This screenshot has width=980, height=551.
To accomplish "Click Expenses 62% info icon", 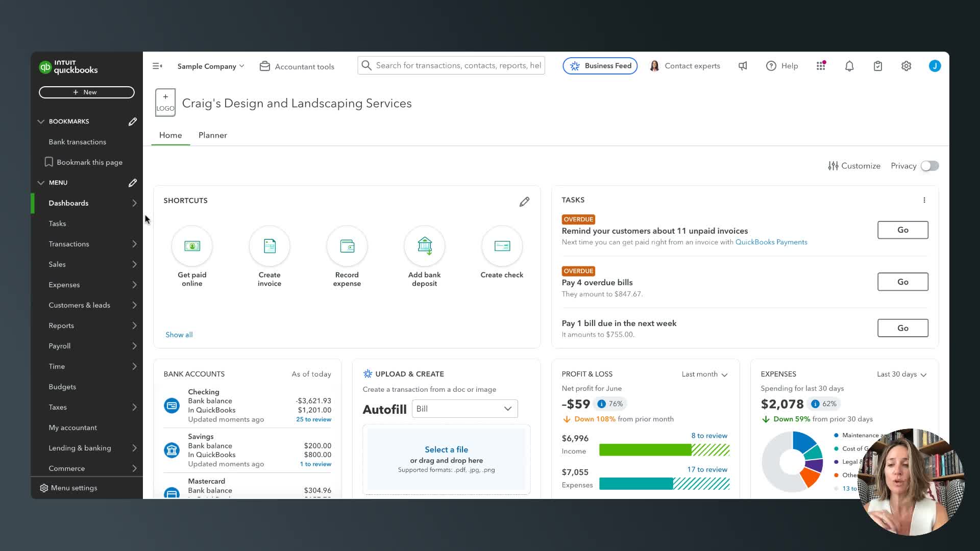I will pos(815,404).
